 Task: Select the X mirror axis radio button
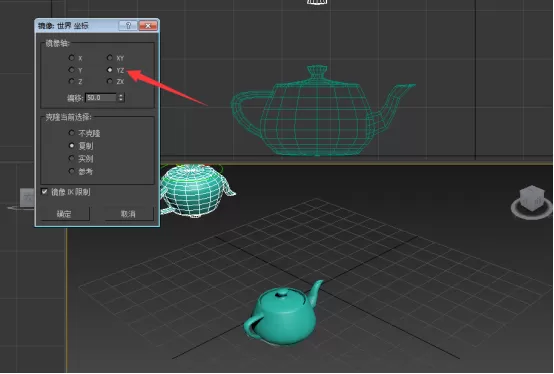pyautogui.click(x=72, y=58)
